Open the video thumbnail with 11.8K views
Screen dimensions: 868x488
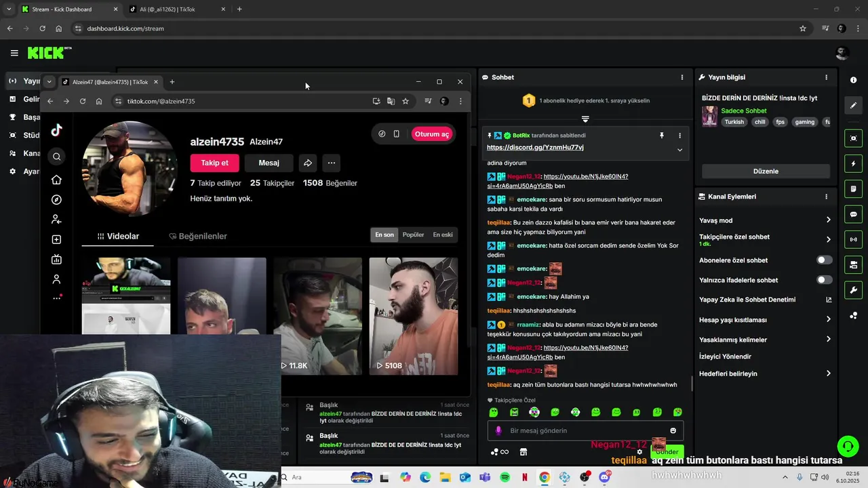coord(317,316)
